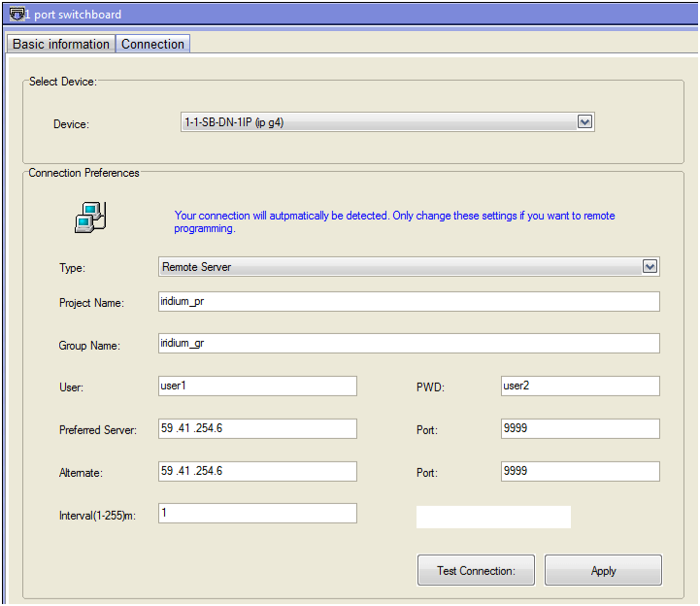Image resolution: width=700 pixels, height=606 pixels.
Task: Click the Alternate server Port field
Action: click(581, 471)
